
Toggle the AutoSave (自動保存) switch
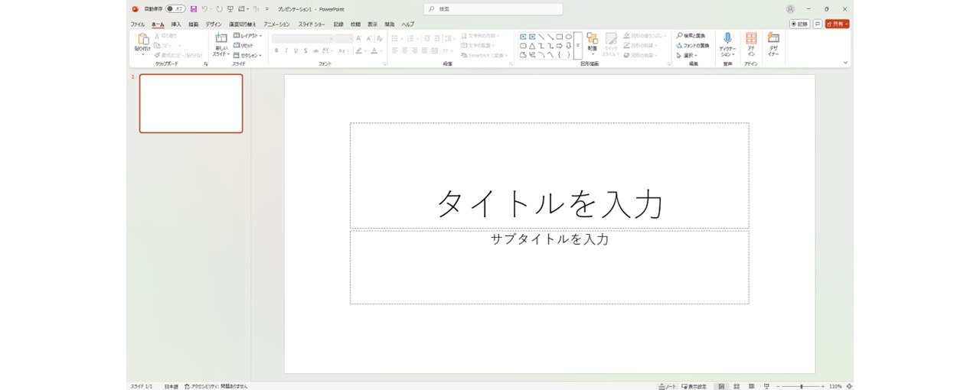click(x=175, y=9)
